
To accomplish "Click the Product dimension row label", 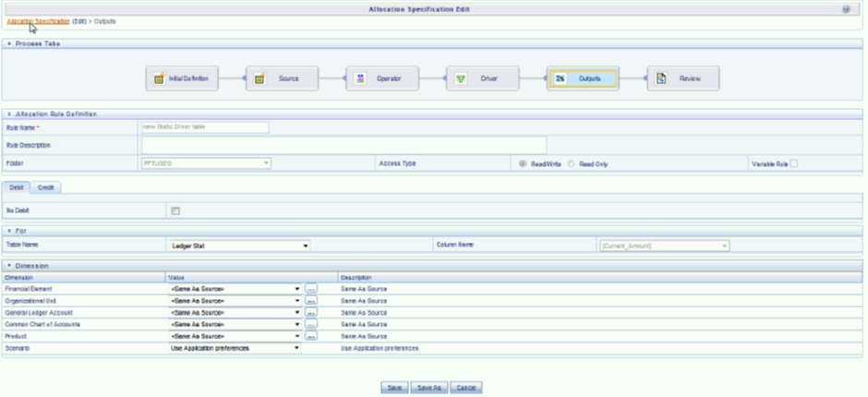I will pos(16,336).
